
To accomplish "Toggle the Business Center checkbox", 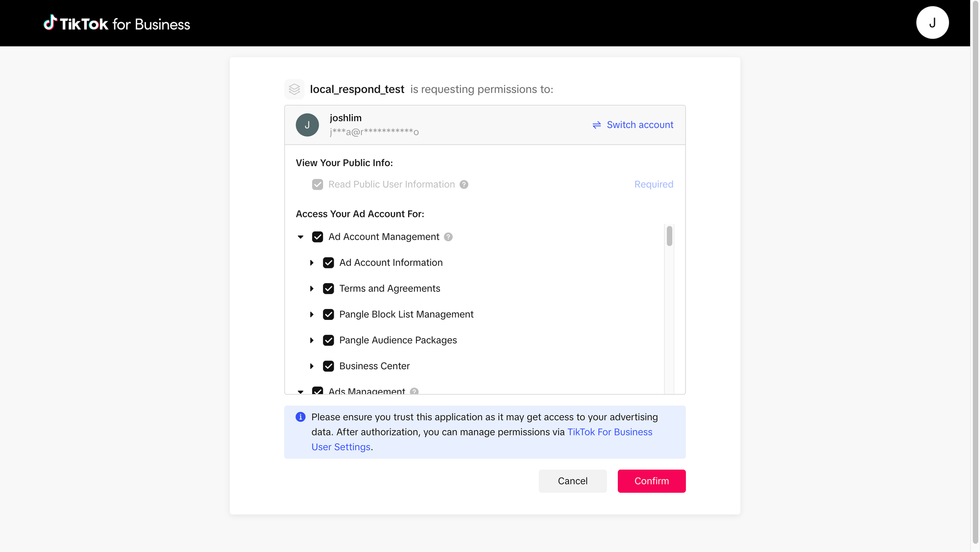I will click(328, 366).
